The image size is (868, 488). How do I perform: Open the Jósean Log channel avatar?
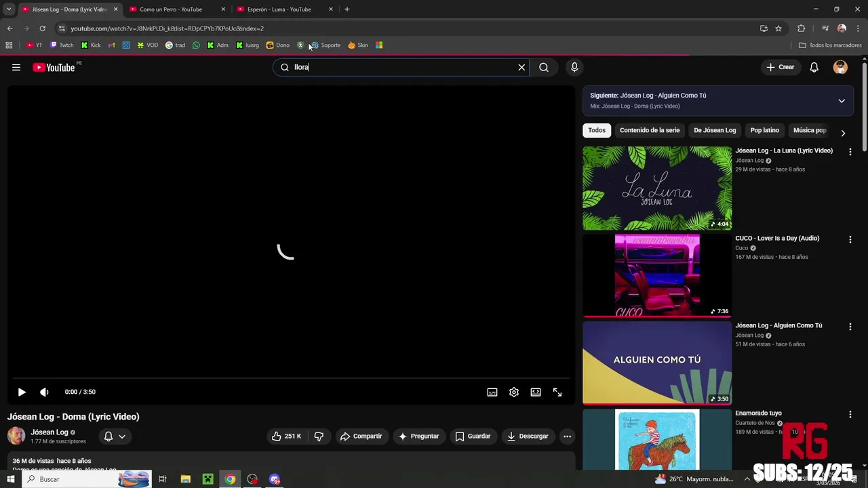coord(16,436)
